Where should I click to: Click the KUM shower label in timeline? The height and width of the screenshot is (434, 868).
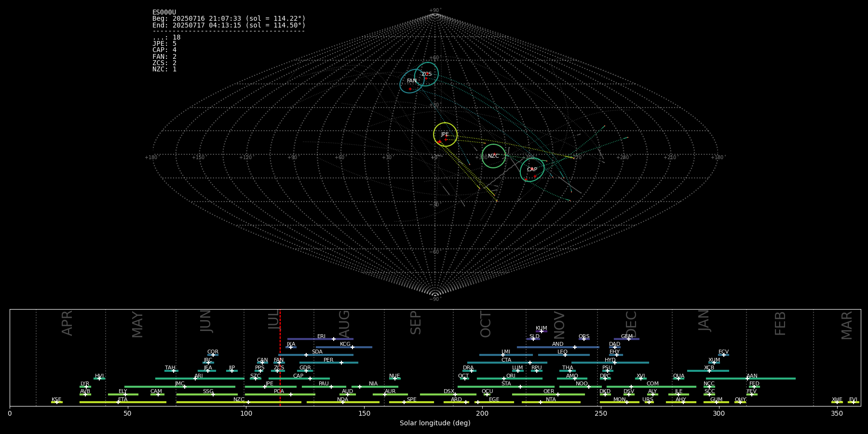pyautogui.click(x=542, y=328)
